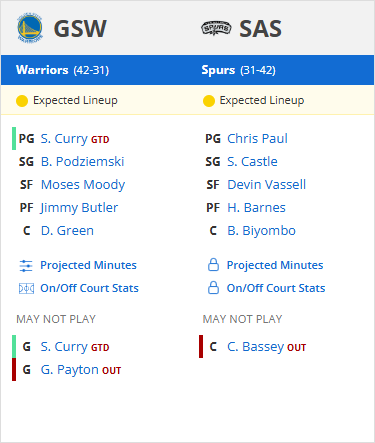Click C. Bassey in May Not Play list
This screenshot has height=443, width=375.
[255, 347]
